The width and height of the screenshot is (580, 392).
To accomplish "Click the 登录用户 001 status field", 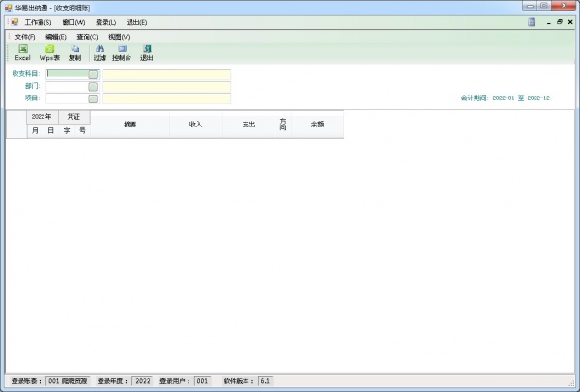I will click(202, 381).
